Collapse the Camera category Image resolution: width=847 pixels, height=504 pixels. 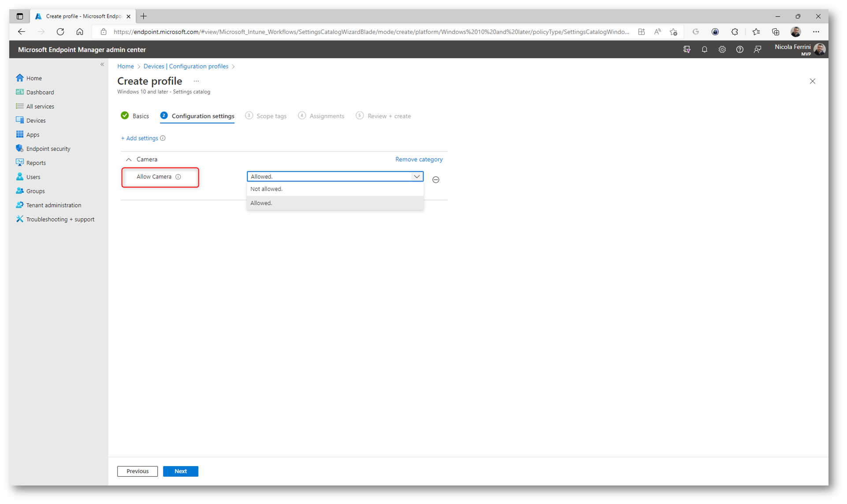tap(129, 159)
